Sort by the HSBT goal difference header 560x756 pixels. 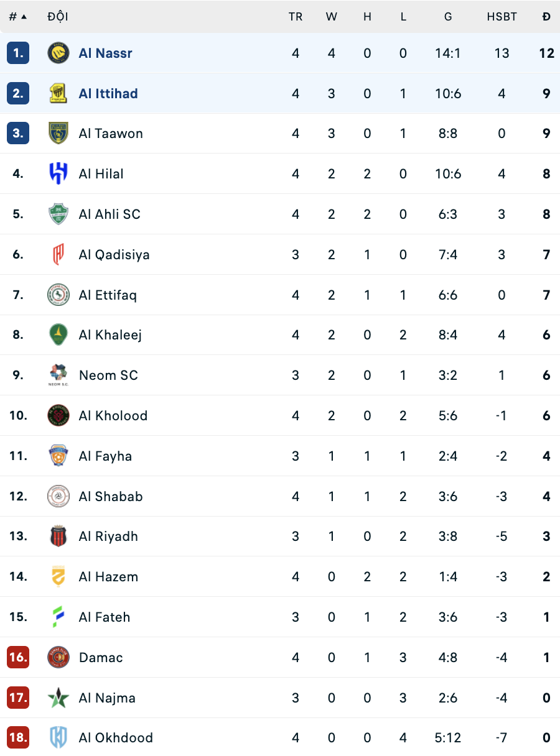coord(502,17)
